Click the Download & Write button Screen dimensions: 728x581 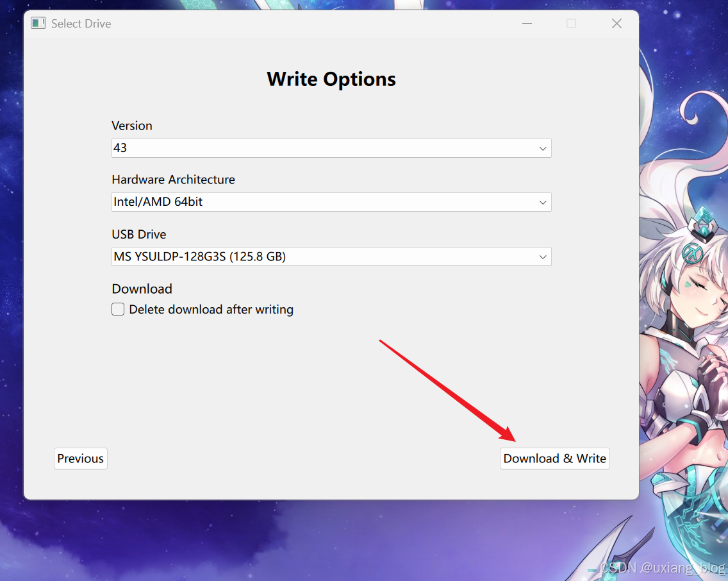pyautogui.click(x=554, y=459)
